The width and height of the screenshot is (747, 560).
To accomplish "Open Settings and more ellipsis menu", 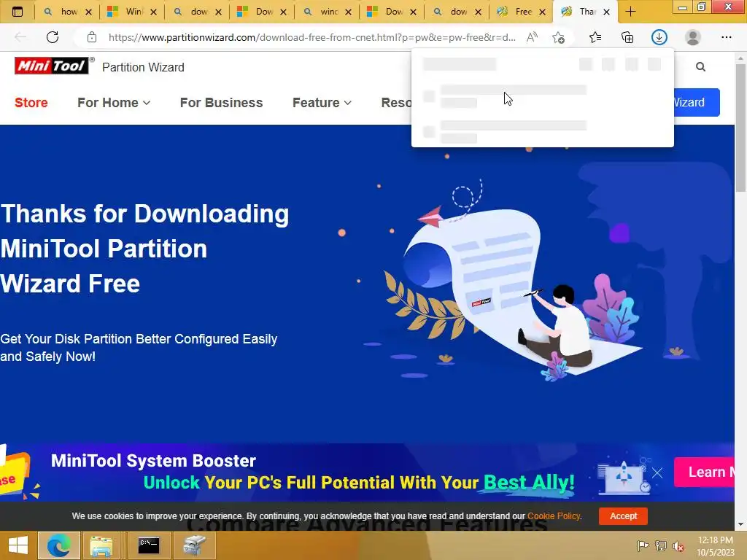I will click(726, 37).
